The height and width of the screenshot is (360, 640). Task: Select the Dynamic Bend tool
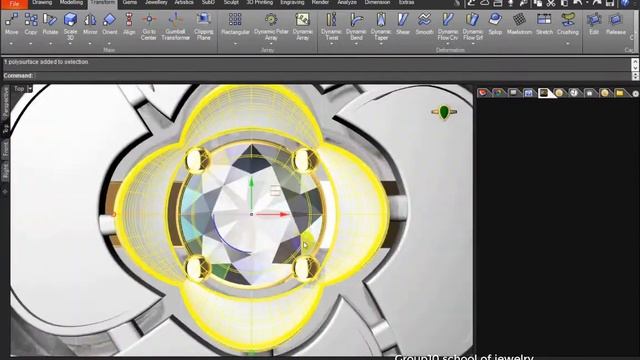pyautogui.click(x=356, y=26)
